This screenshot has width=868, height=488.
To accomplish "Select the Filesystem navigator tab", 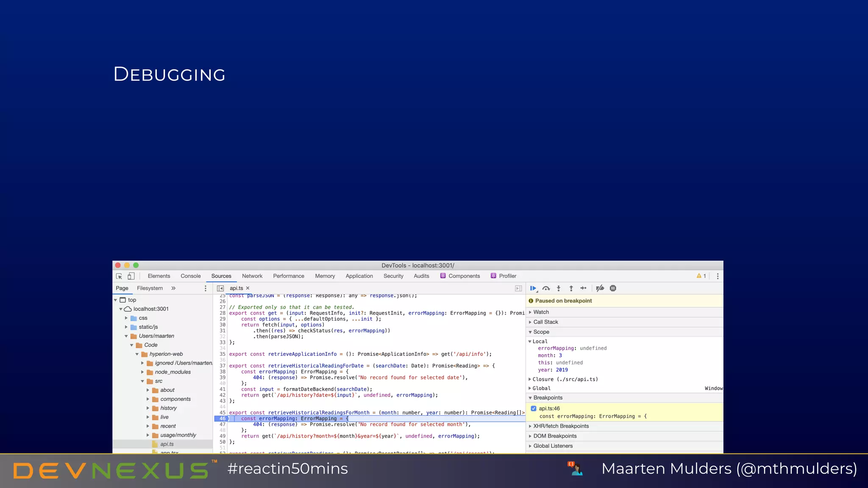I will point(150,288).
